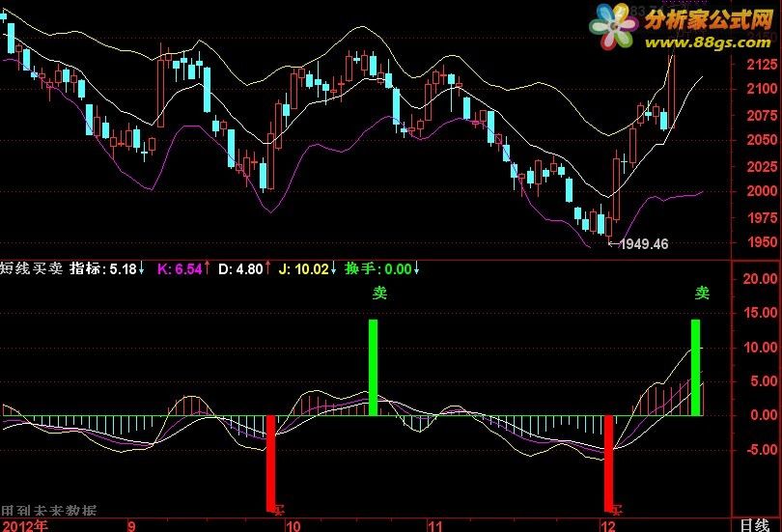Select the 5.00 indicator axis label
Viewport: 782px width, 532px height.
764,381
